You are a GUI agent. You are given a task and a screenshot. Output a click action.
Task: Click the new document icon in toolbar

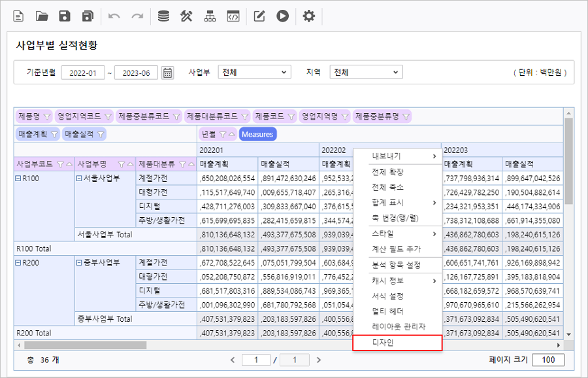click(19, 16)
